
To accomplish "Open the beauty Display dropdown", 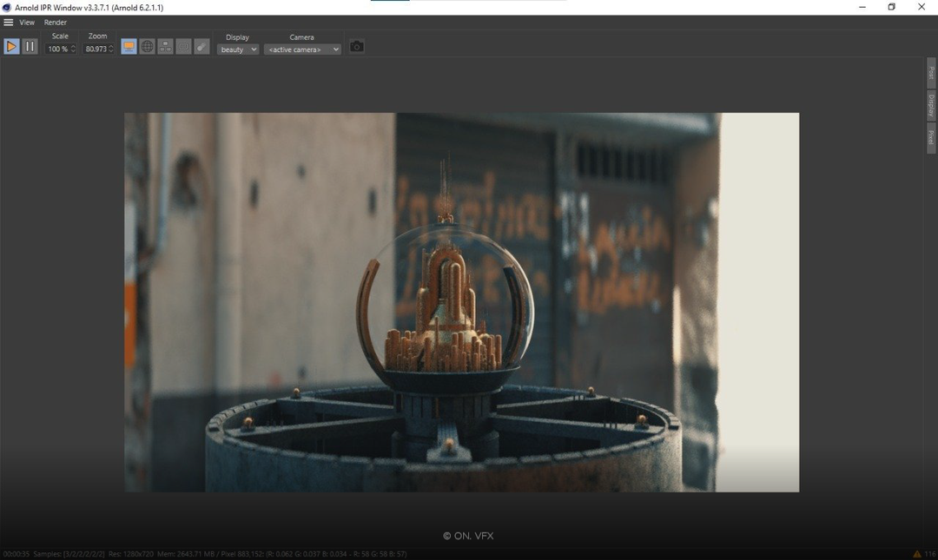I will pyautogui.click(x=237, y=49).
